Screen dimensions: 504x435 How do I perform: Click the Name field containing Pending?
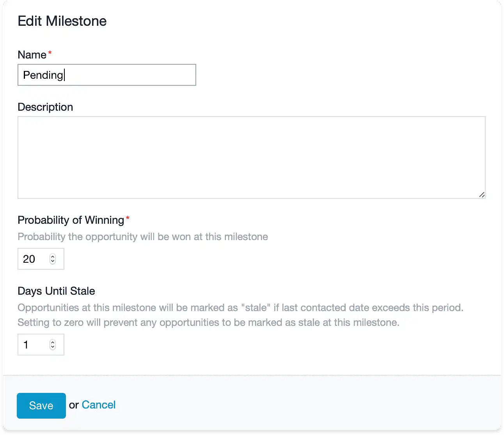(x=107, y=75)
